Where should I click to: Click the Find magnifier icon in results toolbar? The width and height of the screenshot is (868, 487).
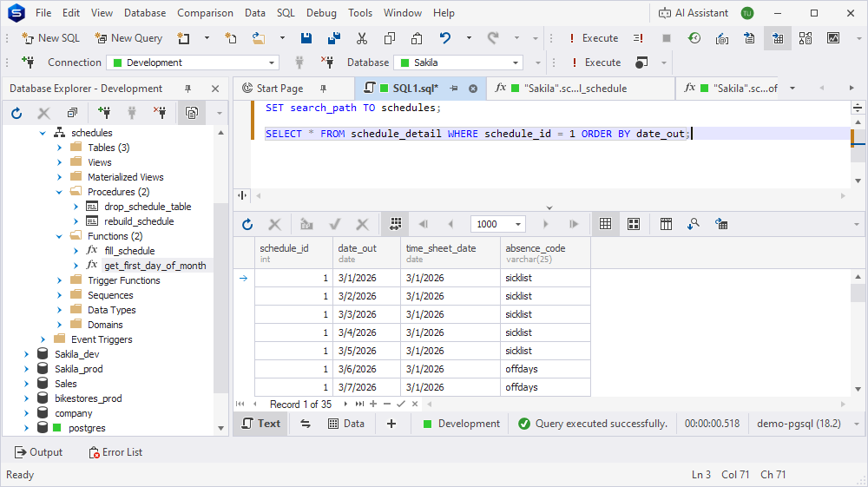(x=694, y=224)
